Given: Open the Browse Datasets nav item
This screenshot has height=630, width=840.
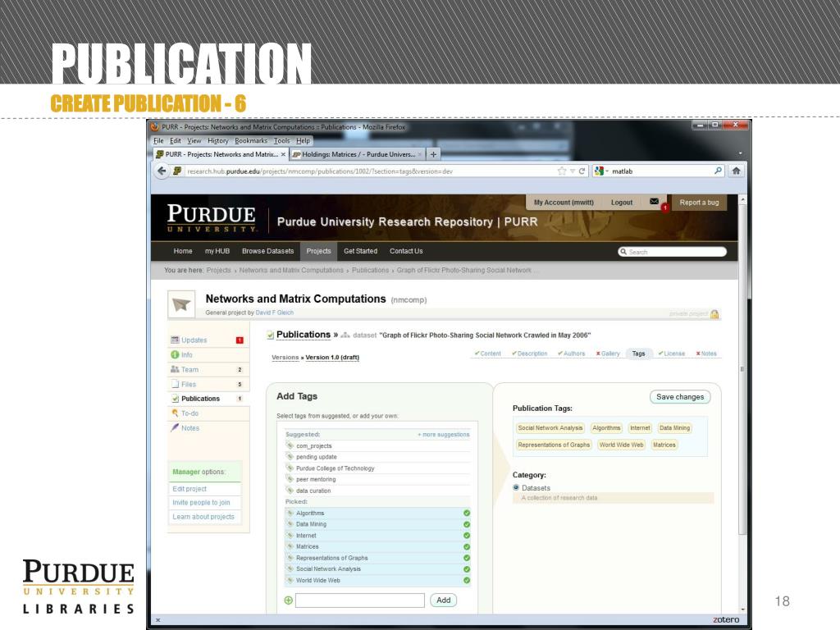Looking at the screenshot, I should [268, 251].
